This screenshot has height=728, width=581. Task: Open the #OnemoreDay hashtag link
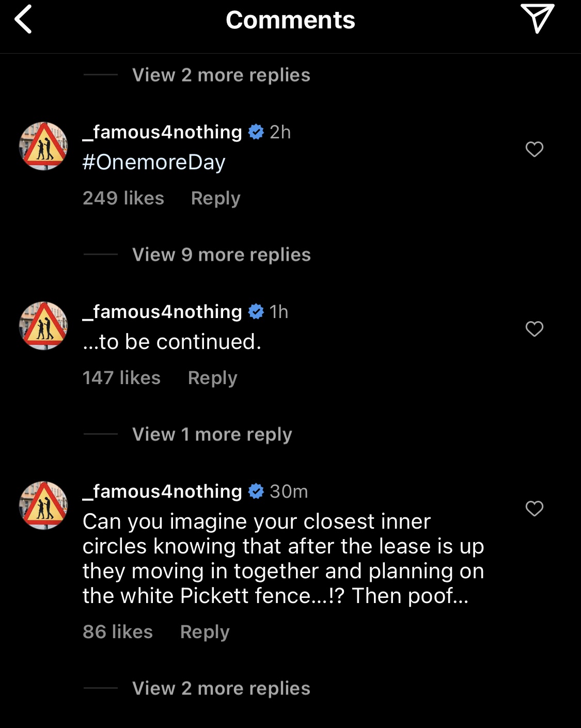click(154, 162)
